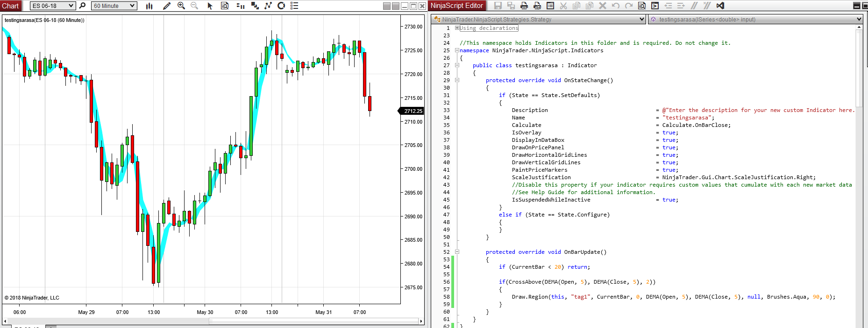Open chart Properties list icon
The height and width of the screenshot is (328, 868).
coord(294,6)
